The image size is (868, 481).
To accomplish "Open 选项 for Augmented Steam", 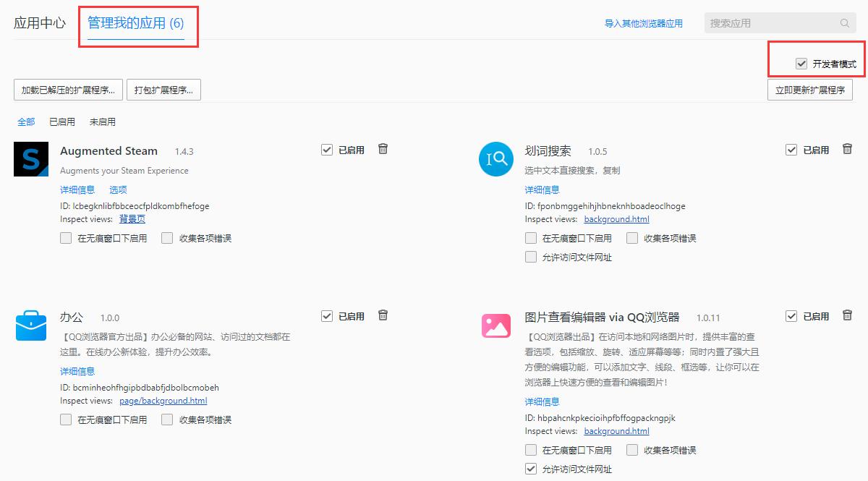I will tap(117, 190).
